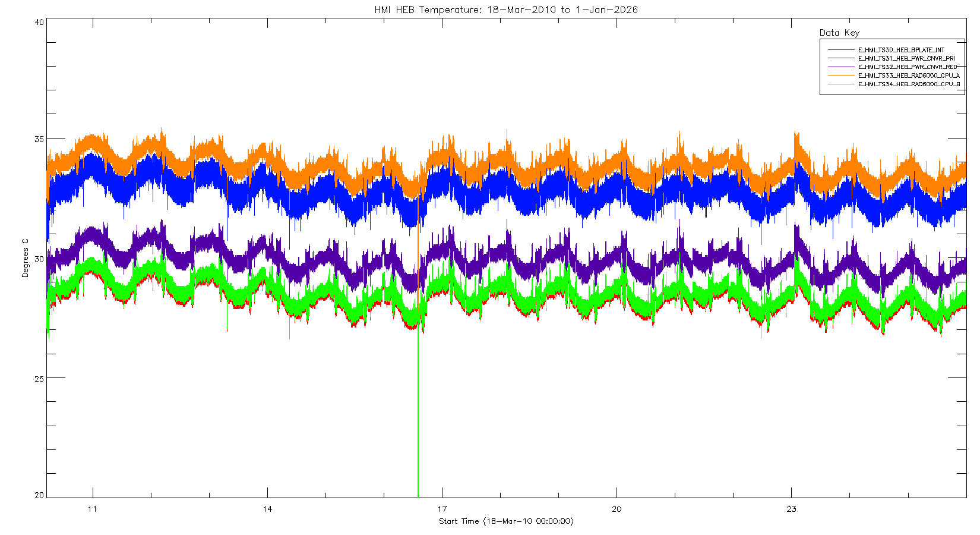Click the "Start Time" x-axis label

[506, 521]
